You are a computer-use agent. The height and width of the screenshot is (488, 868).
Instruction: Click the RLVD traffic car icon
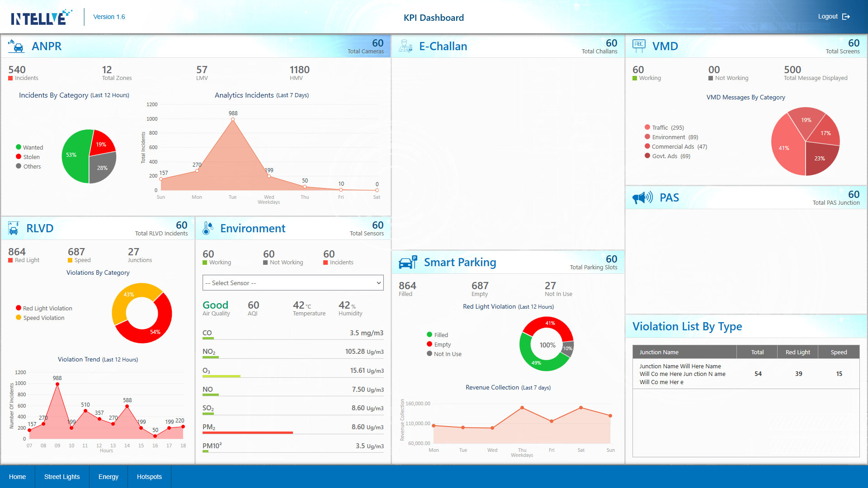[x=14, y=228]
